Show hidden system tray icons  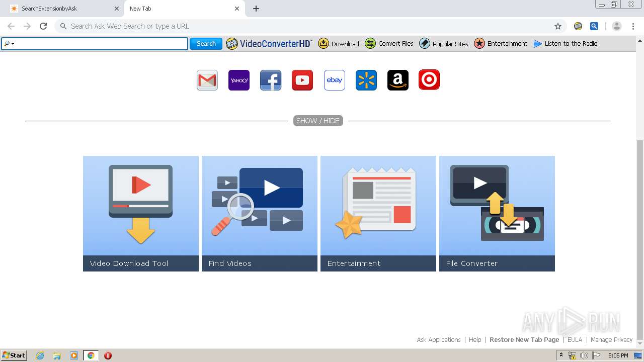tap(561, 355)
